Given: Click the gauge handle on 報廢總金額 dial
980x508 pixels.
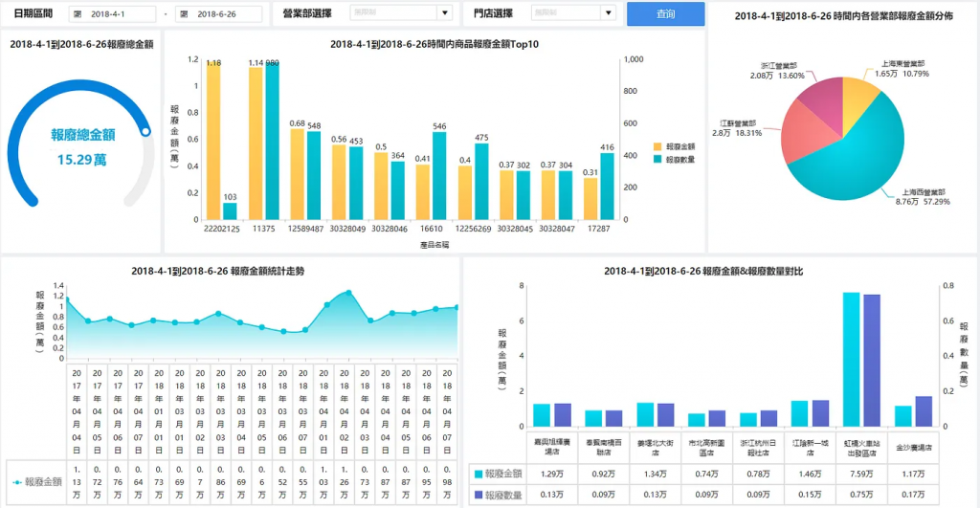Looking at the screenshot, I should (145, 132).
